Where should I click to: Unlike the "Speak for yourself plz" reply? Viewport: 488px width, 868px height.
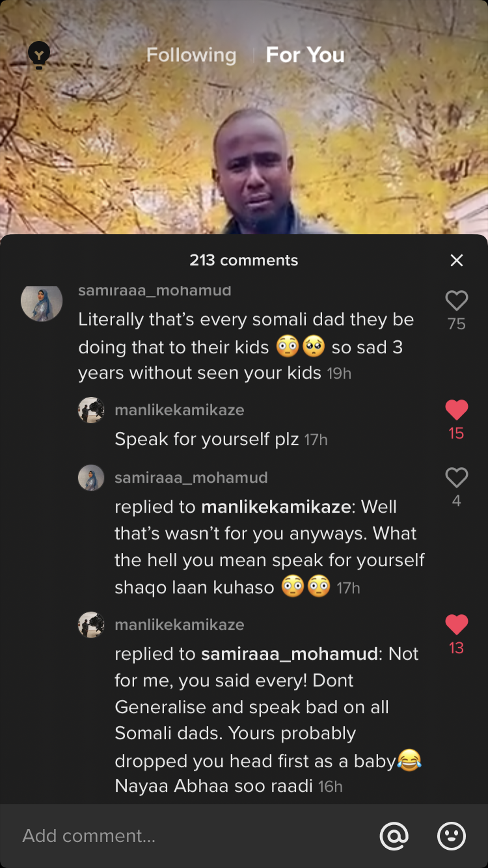pyautogui.click(x=456, y=410)
